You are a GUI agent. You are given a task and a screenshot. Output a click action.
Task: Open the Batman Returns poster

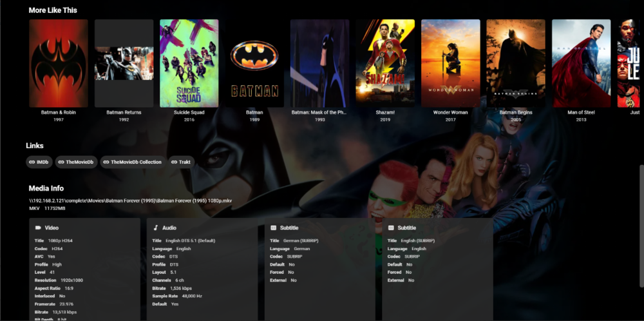pyautogui.click(x=124, y=63)
